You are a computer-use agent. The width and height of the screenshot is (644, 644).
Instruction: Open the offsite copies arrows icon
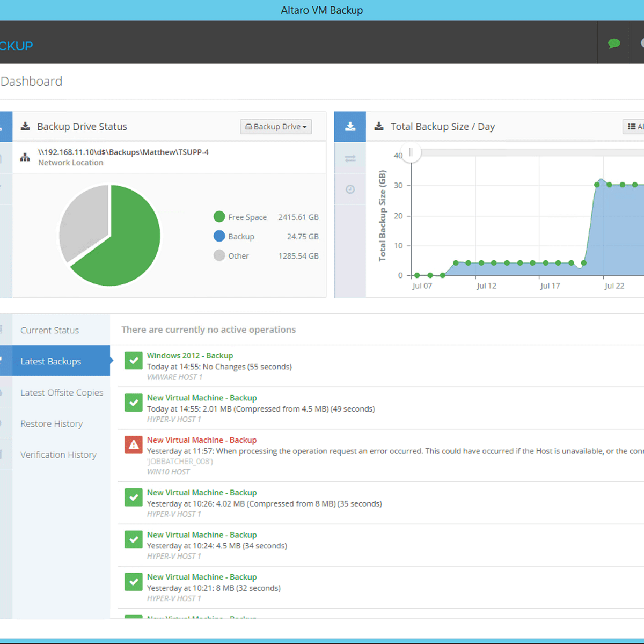[x=350, y=158]
